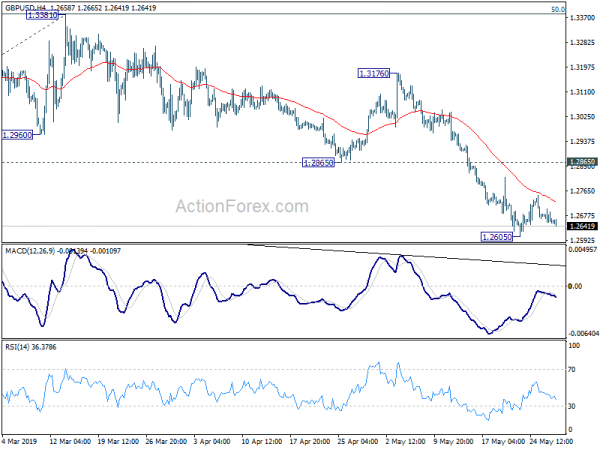This screenshot has height=450, width=600.
Task: Click the 17 May 04:00 time label
Action: [502, 441]
